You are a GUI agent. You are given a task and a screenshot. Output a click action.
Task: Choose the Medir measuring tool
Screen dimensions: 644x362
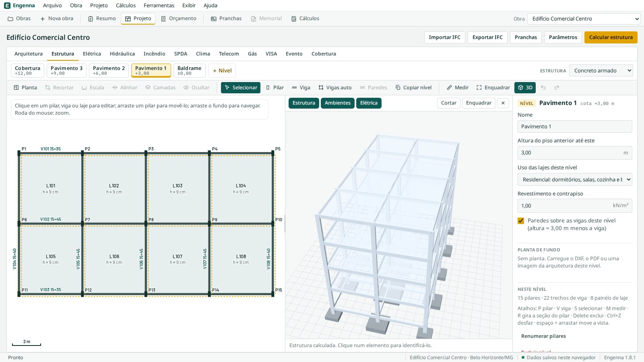(458, 88)
